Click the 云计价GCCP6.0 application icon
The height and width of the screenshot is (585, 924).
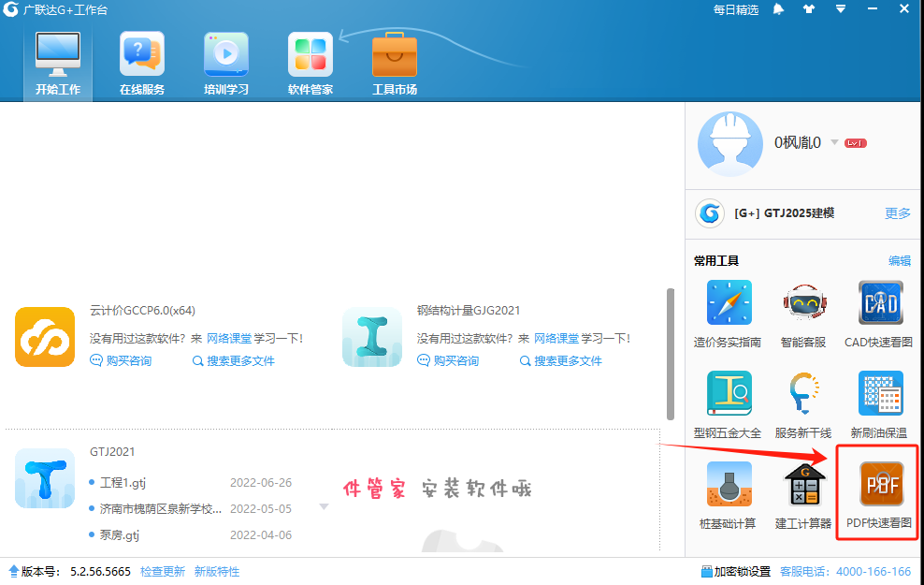[46, 337]
